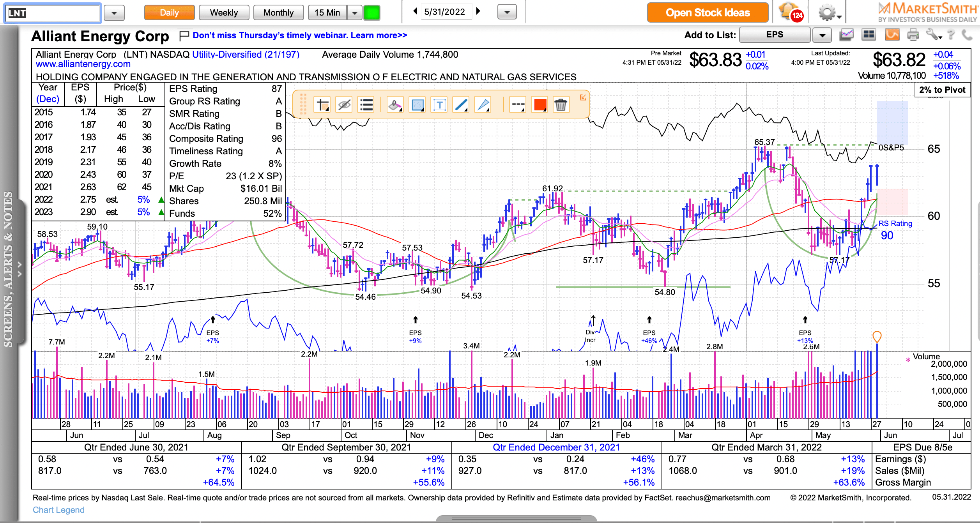Open alerts bell showing 124 notifications
Viewport: 980px width, 523px height.
click(791, 12)
